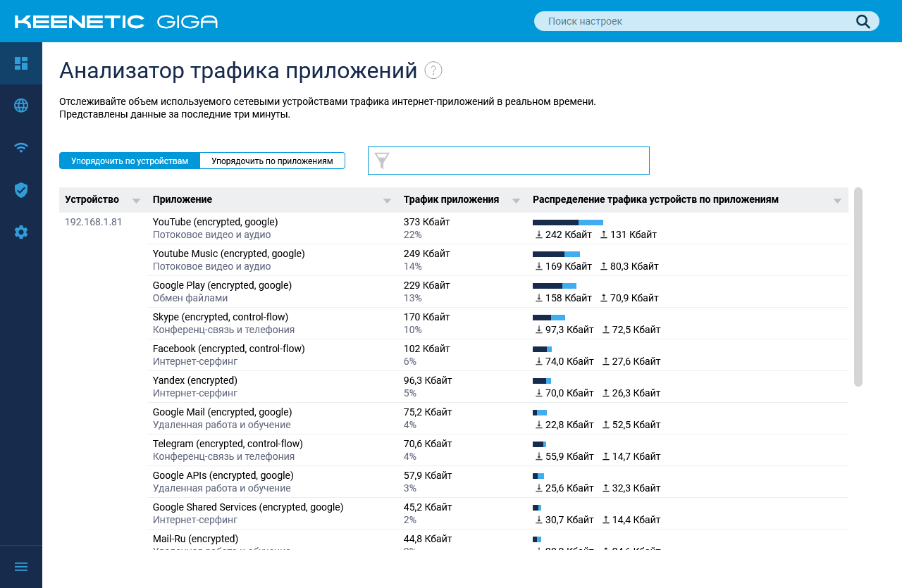Click the '52,5 Кбайт' upload value
Image resolution: width=902 pixels, height=588 pixels.
tap(636, 425)
